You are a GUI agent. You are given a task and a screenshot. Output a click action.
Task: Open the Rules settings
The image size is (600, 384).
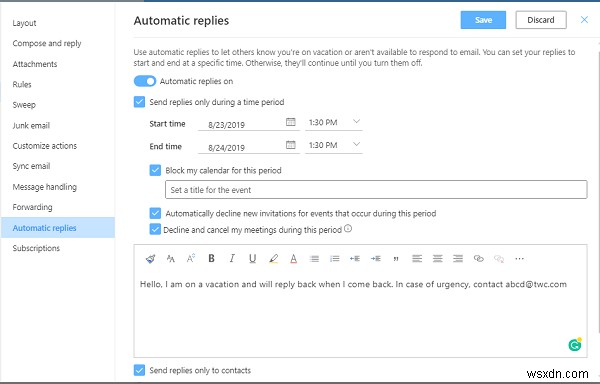tap(22, 84)
